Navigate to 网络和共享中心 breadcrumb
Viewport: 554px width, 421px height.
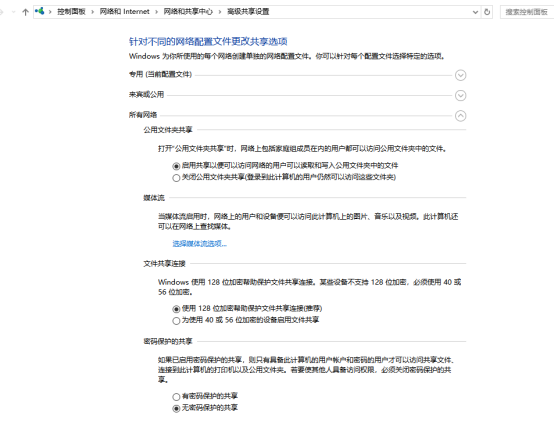[x=188, y=12]
